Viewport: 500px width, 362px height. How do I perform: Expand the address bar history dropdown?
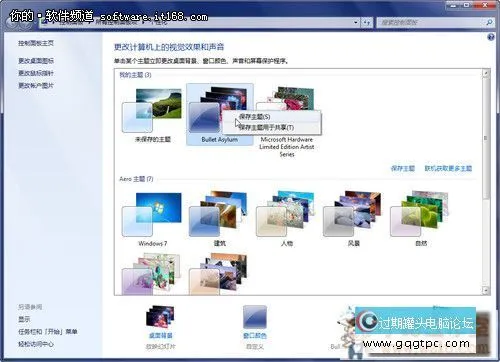tap(356, 23)
